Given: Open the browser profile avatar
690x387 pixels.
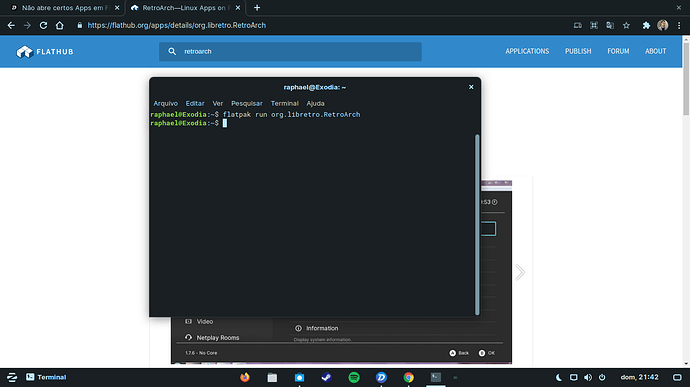Looking at the screenshot, I should coord(662,26).
